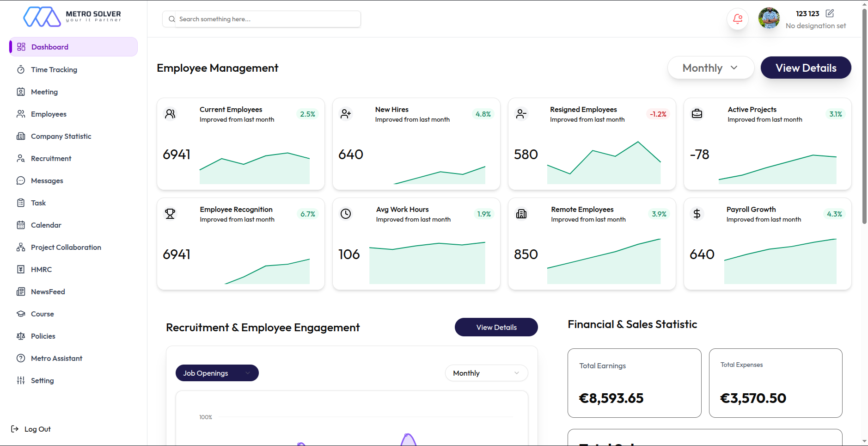Click the Policies scales icon
This screenshot has width=868, height=446.
21,336
